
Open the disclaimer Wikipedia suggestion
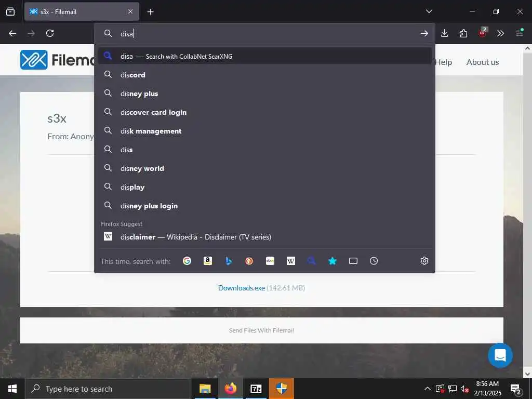click(264, 237)
